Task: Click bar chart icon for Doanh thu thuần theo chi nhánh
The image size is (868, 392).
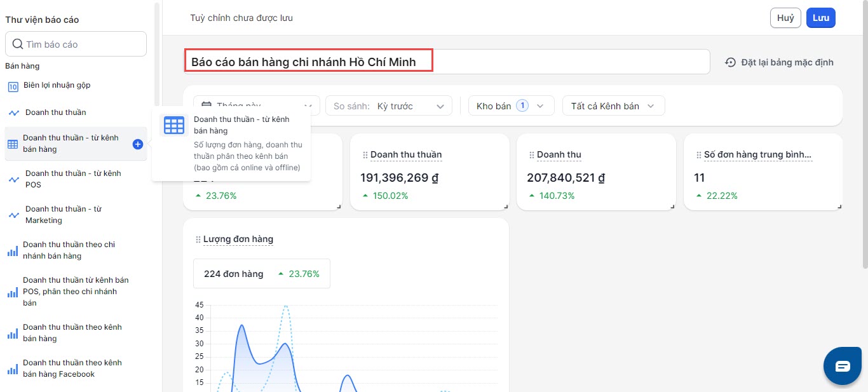Action: pyautogui.click(x=13, y=251)
